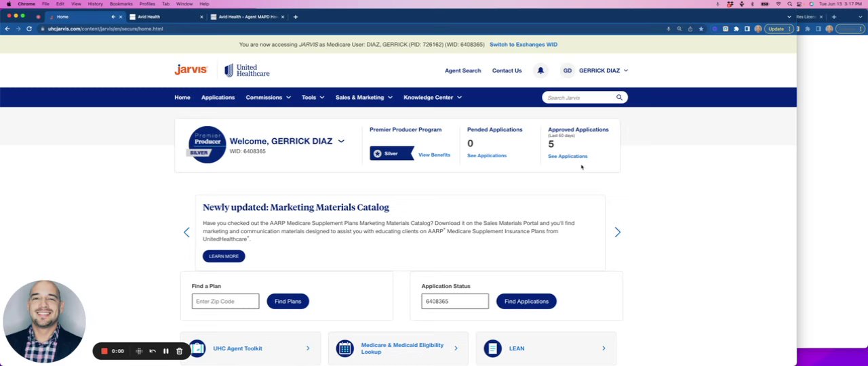The width and height of the screenshot is (868, 366).
Task: Click the LEAN document icon
Action: click(493, 348)
